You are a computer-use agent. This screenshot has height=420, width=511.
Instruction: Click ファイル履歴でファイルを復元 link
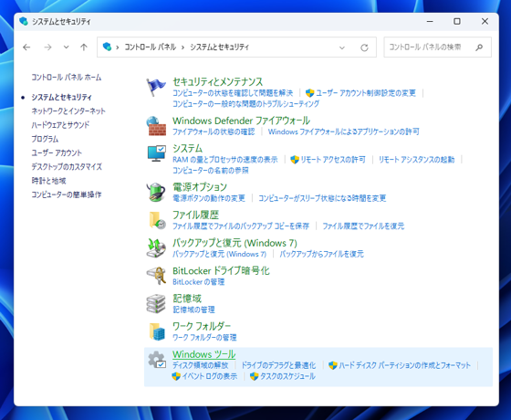[x=363, y=226]
